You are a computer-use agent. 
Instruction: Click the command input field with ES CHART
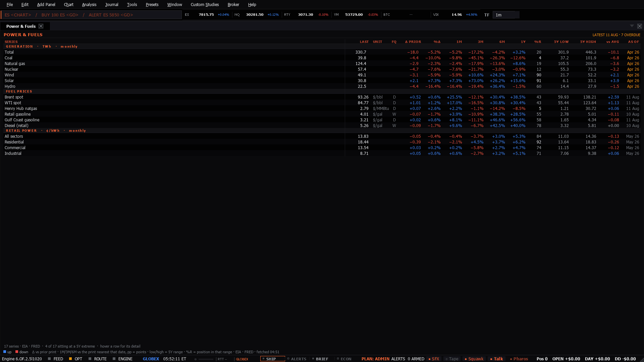pos(91,15)
